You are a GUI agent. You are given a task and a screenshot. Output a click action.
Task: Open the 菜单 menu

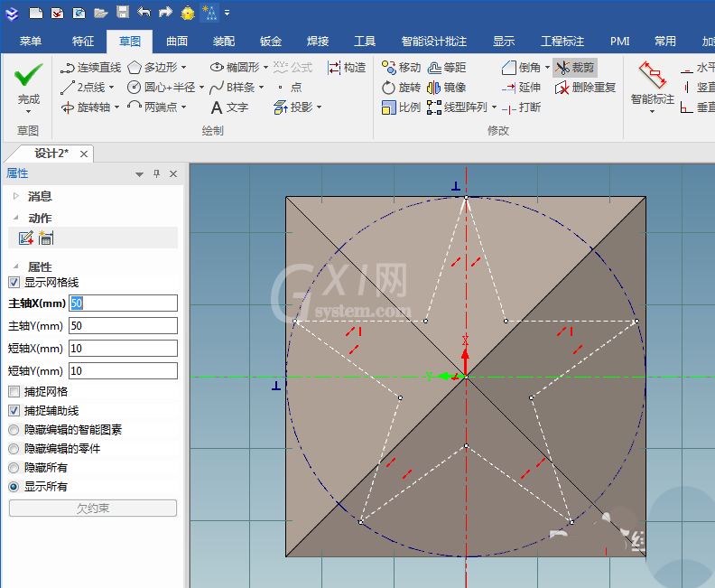[x=31, y=42]
